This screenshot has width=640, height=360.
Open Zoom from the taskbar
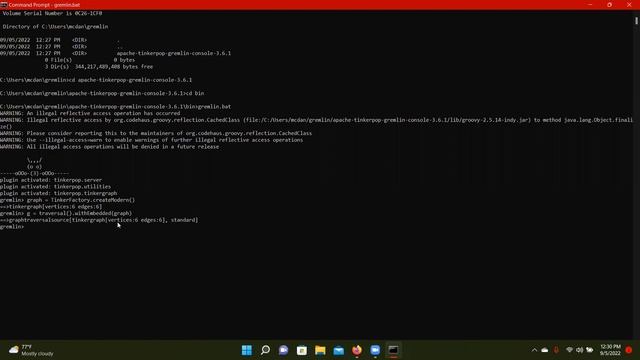(x=375, y=350)
